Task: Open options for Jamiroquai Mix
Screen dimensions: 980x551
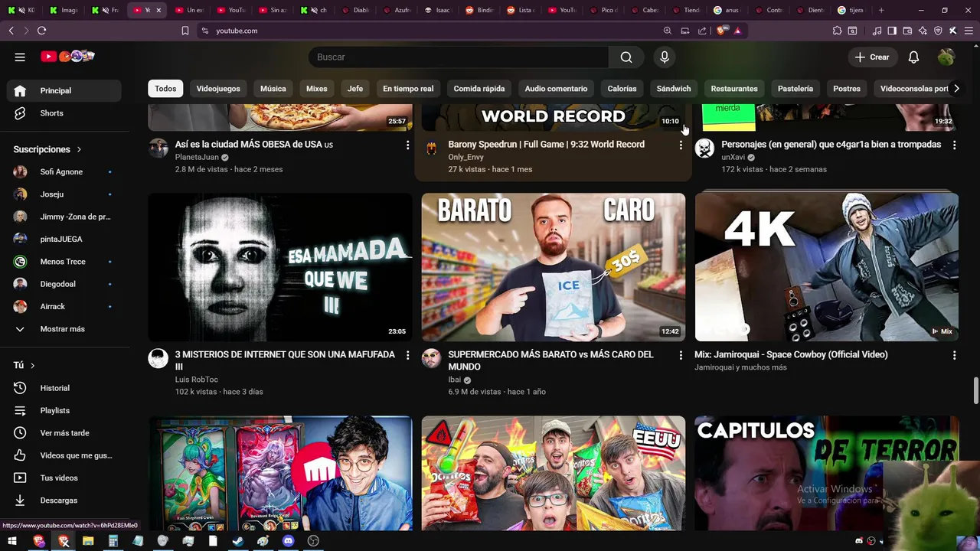Action: coord(954,355)
